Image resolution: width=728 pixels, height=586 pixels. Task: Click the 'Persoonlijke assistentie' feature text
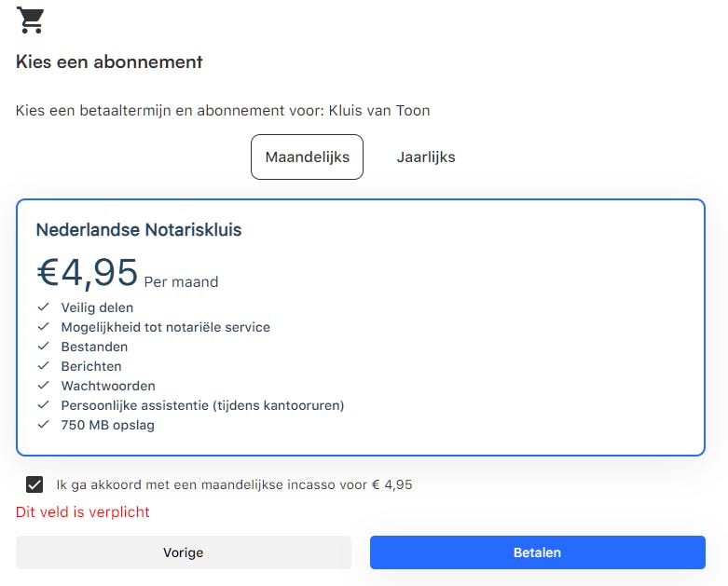(202, 405)
